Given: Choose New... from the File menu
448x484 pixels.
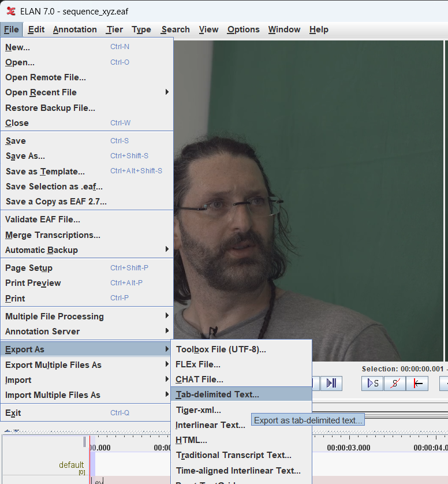Looking at the screenshot, I should [x=87, y=47].
